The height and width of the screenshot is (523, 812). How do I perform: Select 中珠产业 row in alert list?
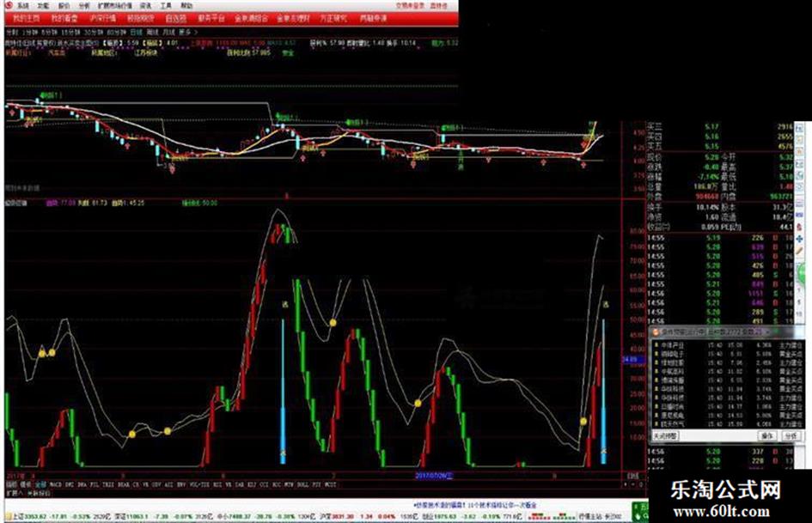(x=728, y=345)
